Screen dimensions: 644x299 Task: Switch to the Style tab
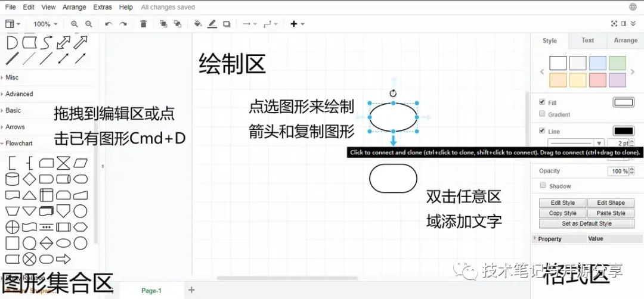click(x=550, y=41)
